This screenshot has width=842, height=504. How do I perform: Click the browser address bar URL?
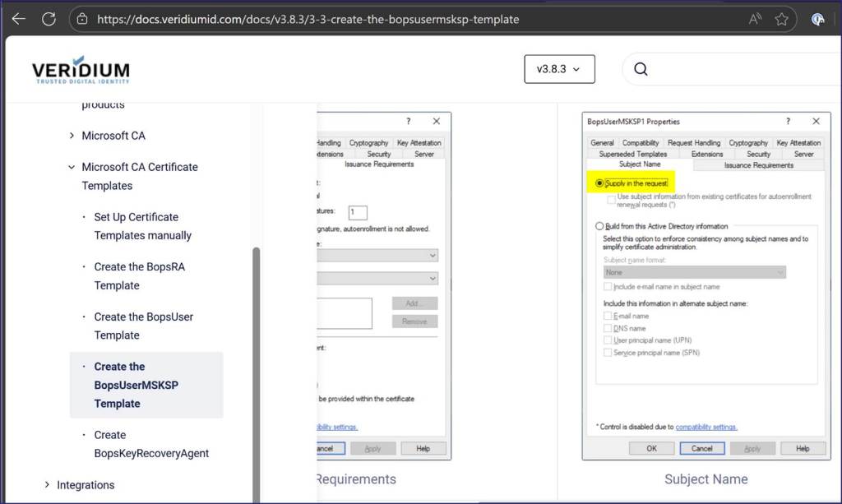[308, 19]
